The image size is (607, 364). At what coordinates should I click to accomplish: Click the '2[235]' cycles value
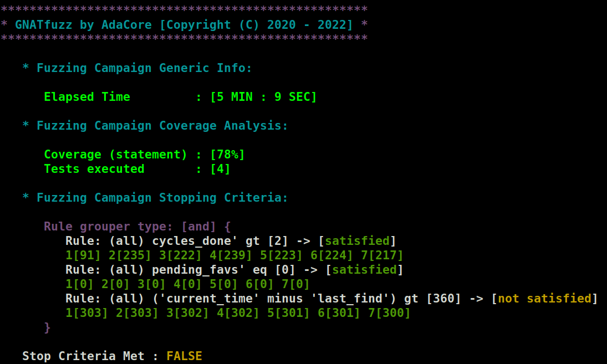pos(130,255)
